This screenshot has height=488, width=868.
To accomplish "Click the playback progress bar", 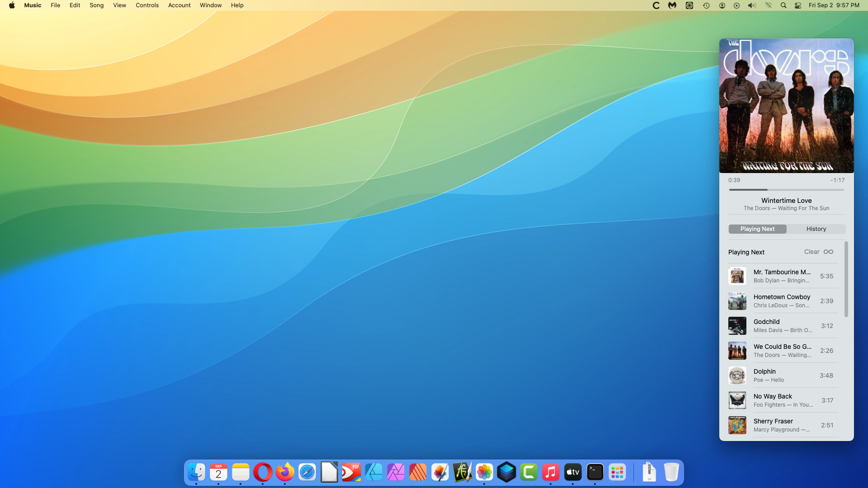I will (x=786, y=190).
